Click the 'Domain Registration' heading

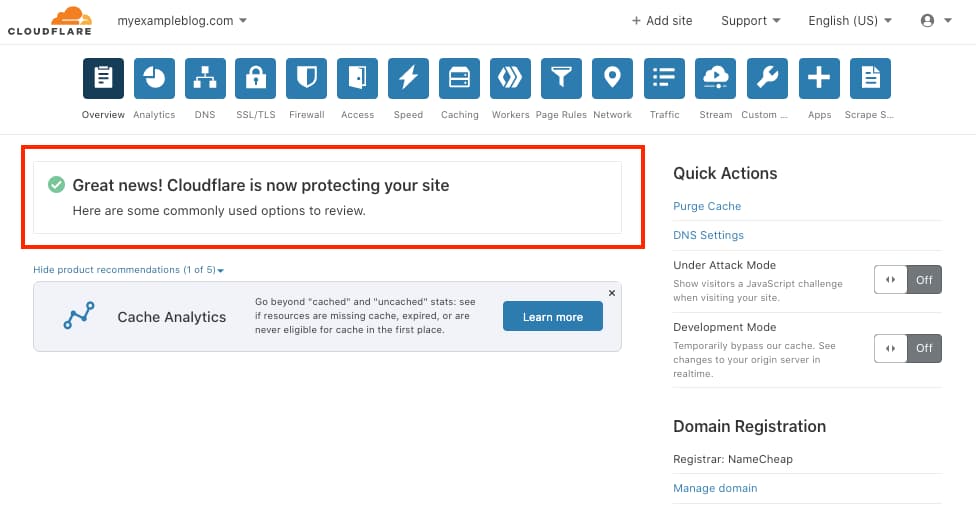point(749,426)
